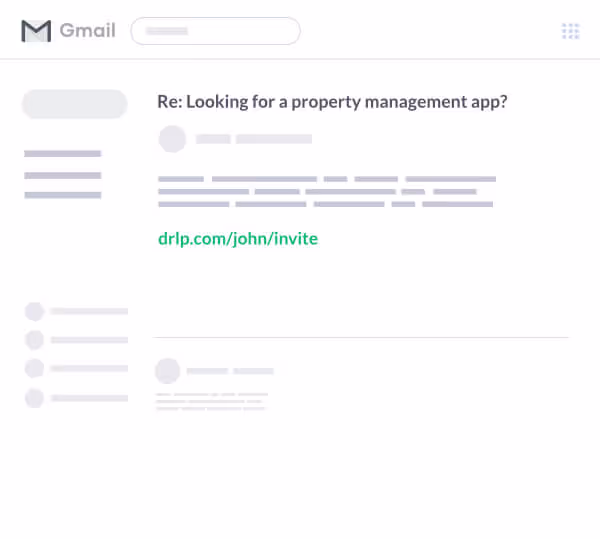Screen dimensions: 600x539
Task: Click the Compose button placeholder in sidebar
Action: 75,104
